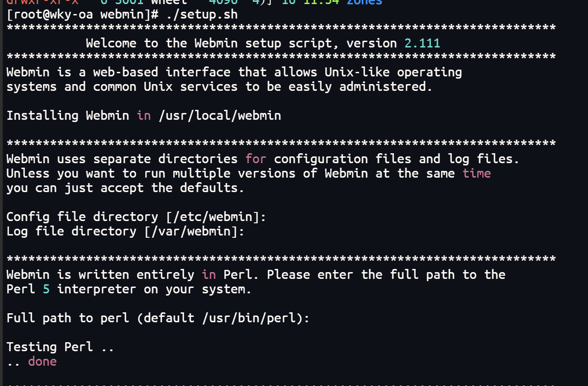Click the "Testing Perl .." line
This screenshot has width=588, height=386.
pyautogui.click(x=60, y=347)
